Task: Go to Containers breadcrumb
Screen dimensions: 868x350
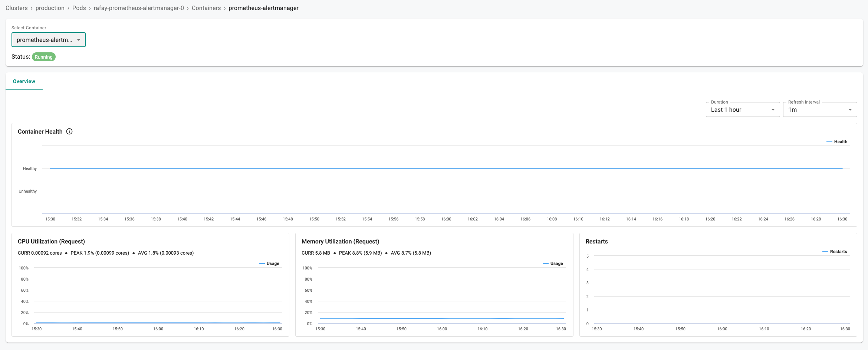Action: (x=206, y=8)
